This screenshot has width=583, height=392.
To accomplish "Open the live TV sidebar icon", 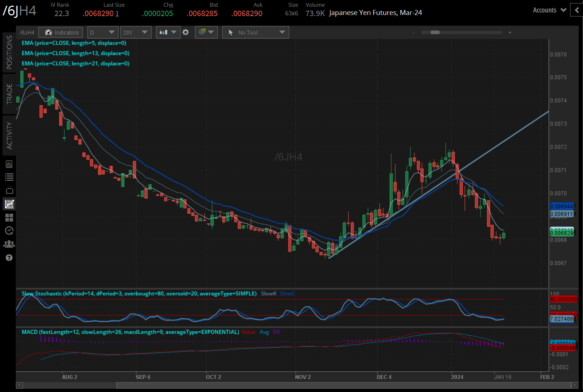I will (9, 190).
